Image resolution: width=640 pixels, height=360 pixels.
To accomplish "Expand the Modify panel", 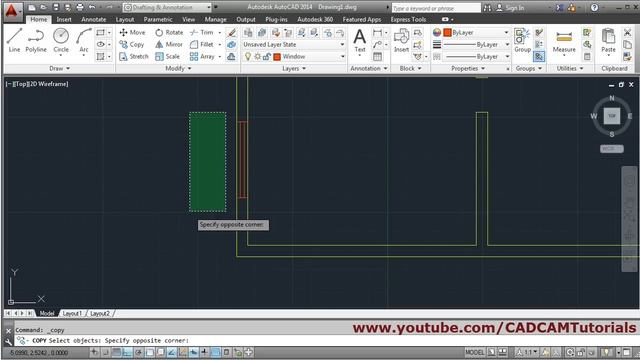I will (x=178, y=69).
